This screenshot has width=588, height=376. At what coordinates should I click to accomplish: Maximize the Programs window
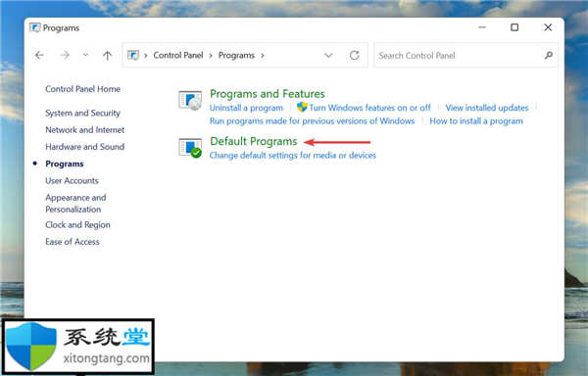514,27
